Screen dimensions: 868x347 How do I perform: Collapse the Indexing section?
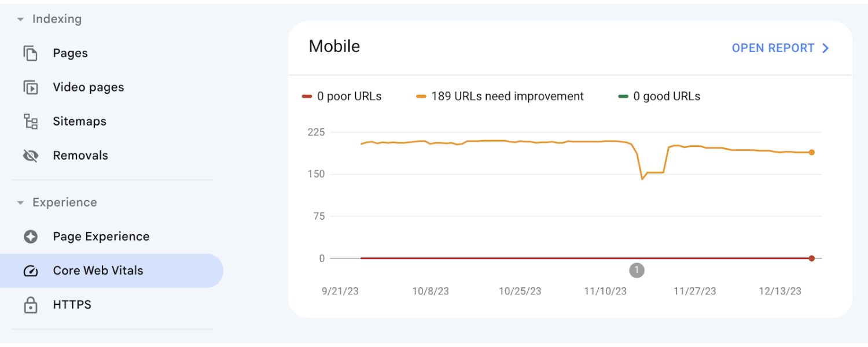pyautogui.click(x=19, y=19)
